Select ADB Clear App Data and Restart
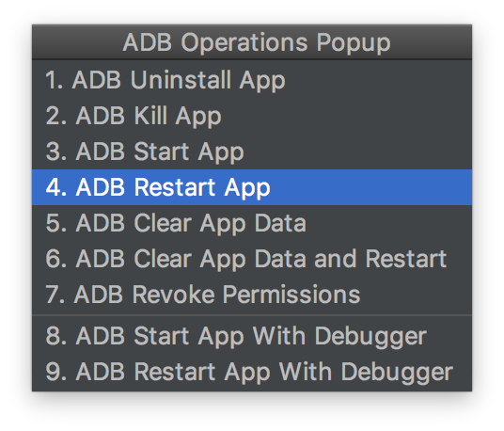This screenshot has height=431, width=504. point(252,259)
